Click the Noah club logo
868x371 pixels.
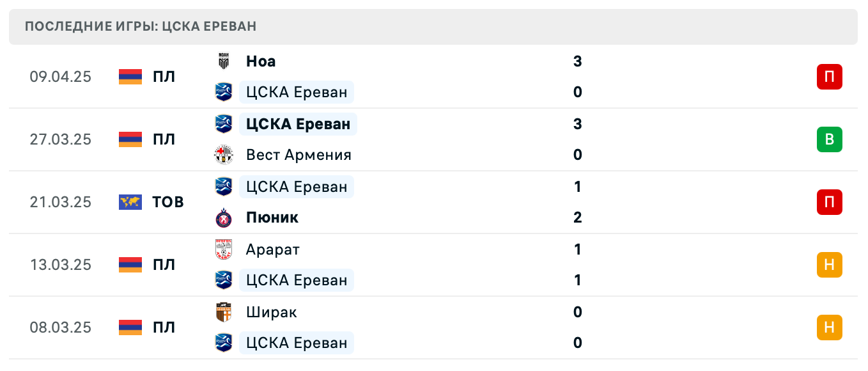coord(224,61)
